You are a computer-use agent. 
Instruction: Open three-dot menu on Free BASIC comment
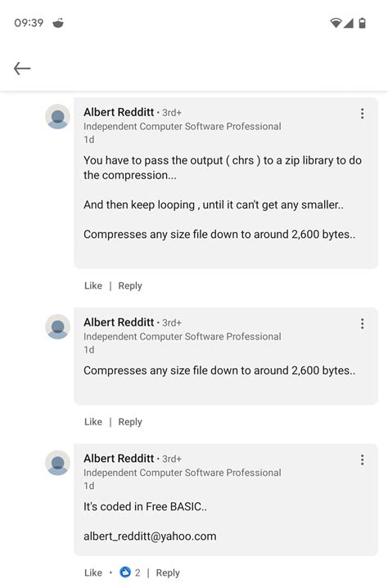362,460
